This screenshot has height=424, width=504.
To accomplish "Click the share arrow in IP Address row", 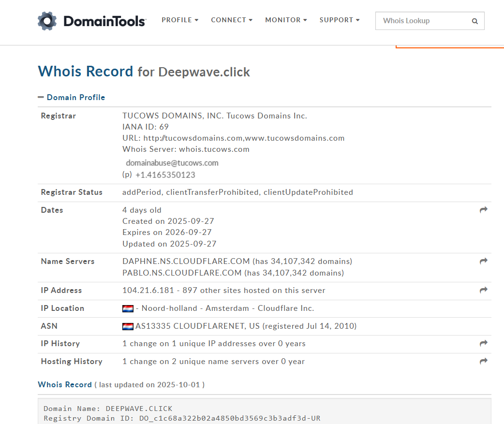I will (x=483, y=290).
